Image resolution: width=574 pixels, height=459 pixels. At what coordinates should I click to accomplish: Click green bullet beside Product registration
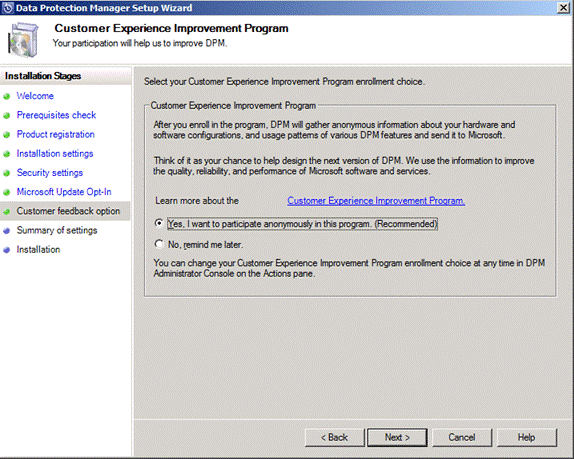pyautogui.click(x=7, y=135)
